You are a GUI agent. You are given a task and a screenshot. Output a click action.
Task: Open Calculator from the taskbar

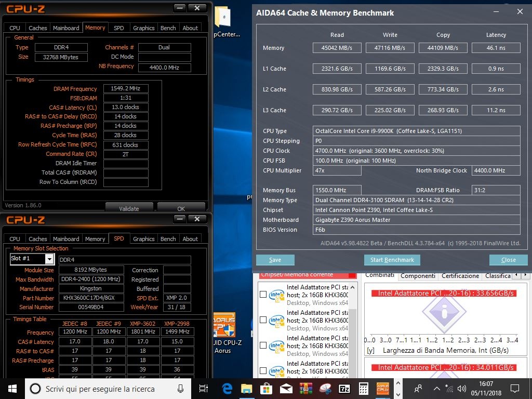(364, 389)
